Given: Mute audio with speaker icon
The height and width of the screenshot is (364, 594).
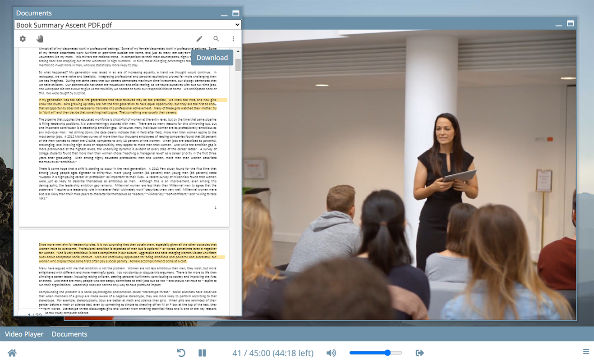Looking at the screenshot, I should point(331,353).
